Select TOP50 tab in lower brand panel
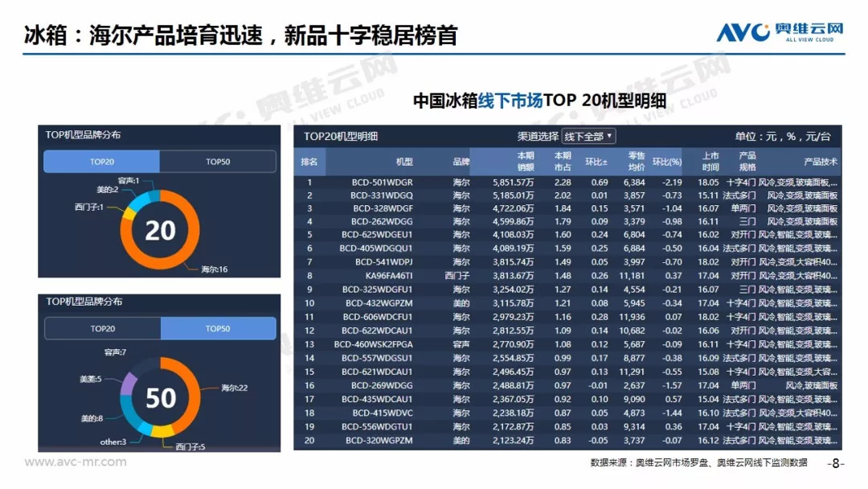This screenshot has width=868, height=489. [x=218, y=328]
